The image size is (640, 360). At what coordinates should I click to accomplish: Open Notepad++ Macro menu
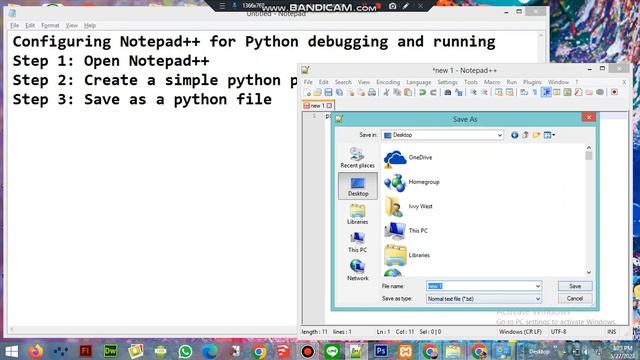(492, 82)
